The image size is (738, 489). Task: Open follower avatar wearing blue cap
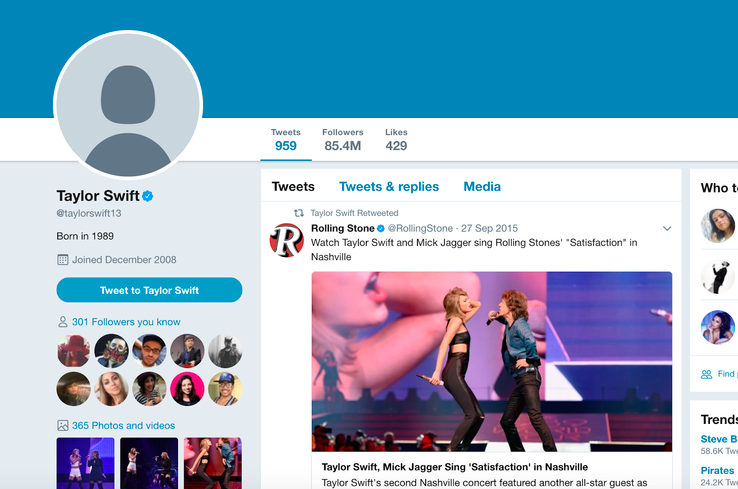(x=225, y=389)
